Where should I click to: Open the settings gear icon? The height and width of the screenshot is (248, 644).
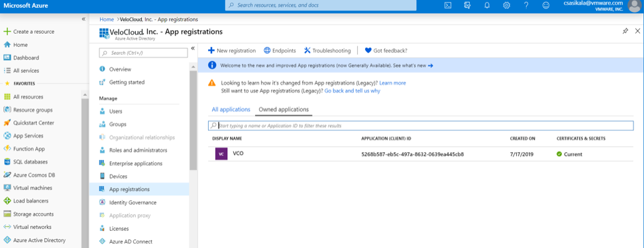507,5
